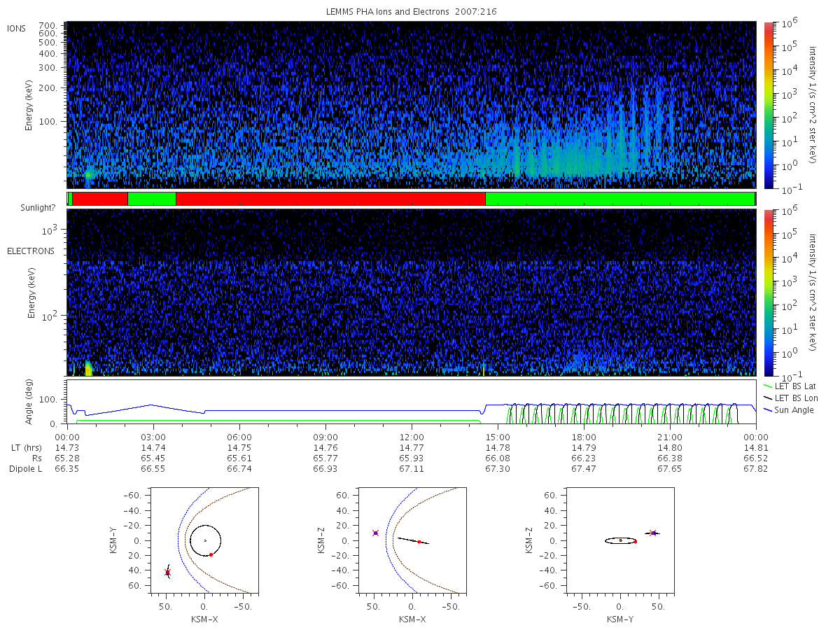Click the blue Sun Angle legend line
The width and height of the screenshot is (840, 630).
click(x=769, y=409)
